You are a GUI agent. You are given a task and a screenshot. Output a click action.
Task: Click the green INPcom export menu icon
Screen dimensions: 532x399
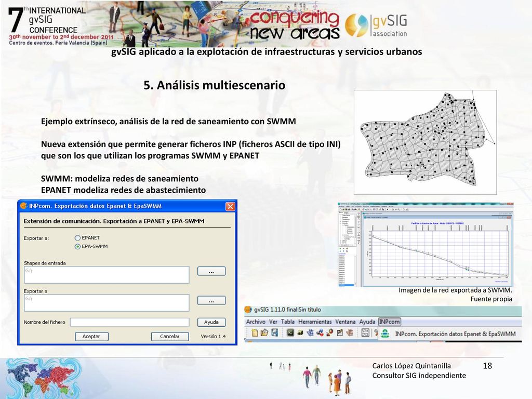tap(385, 334)
